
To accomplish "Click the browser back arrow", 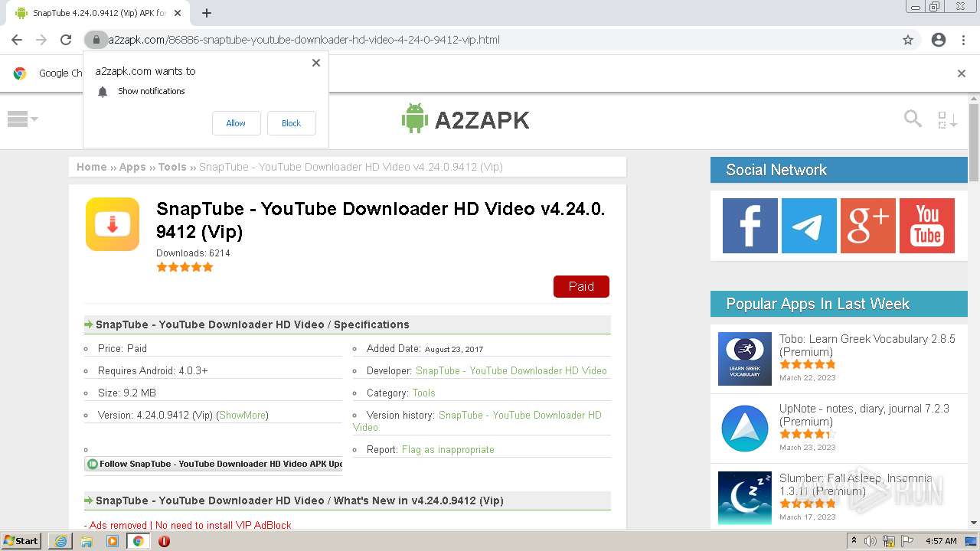I will [x=17, y=40].
